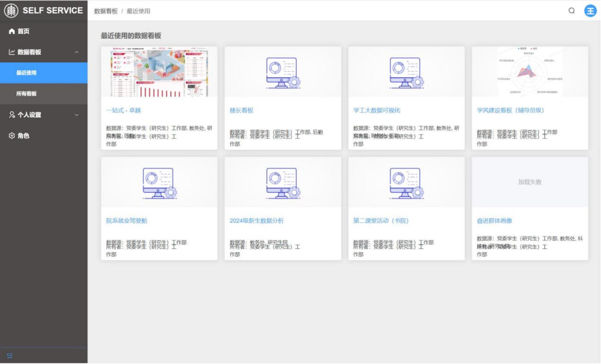Open the 角色 menu item

[23, 136]
